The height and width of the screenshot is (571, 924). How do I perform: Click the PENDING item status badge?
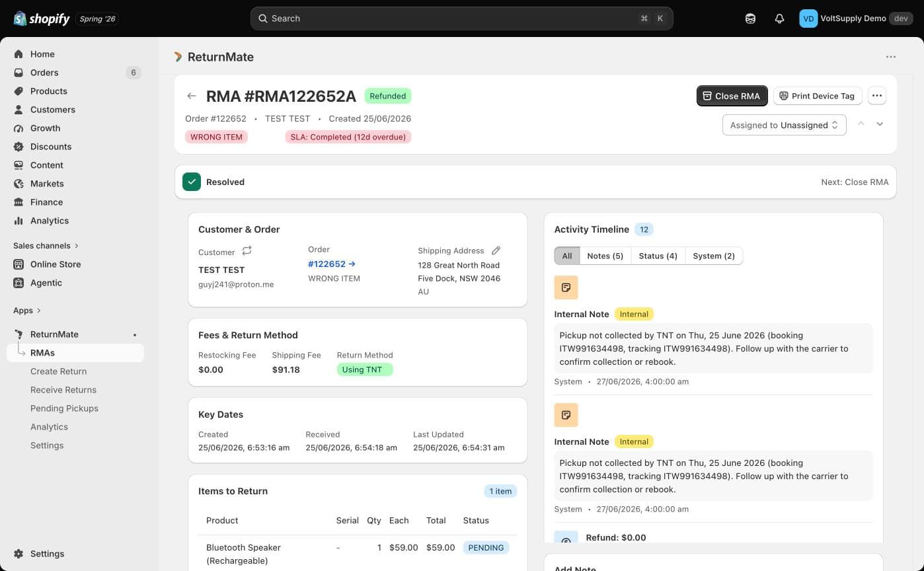486,547
